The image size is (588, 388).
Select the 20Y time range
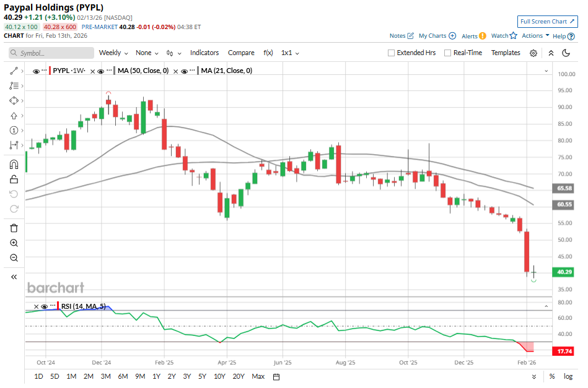pyautogui.click(x=239, y=377)
